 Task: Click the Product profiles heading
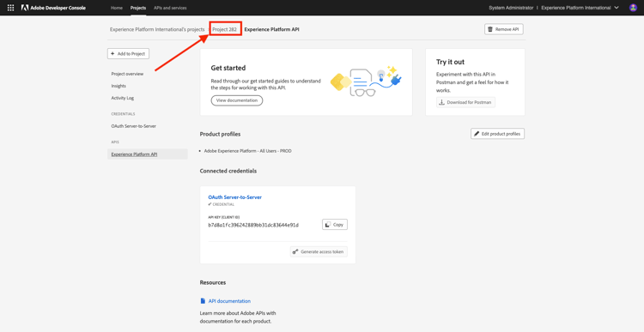220,134
